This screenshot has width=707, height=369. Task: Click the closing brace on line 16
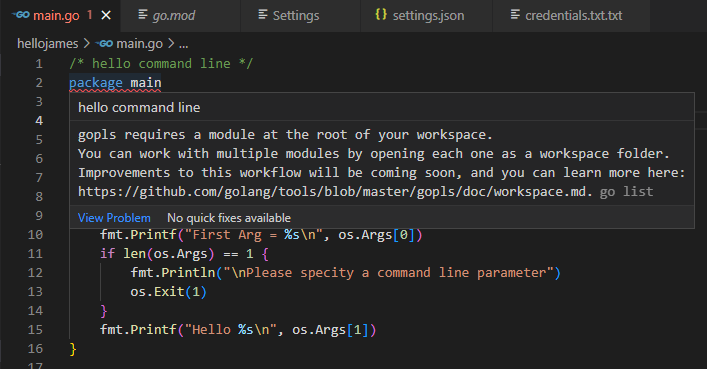click(x=73, y=349)
